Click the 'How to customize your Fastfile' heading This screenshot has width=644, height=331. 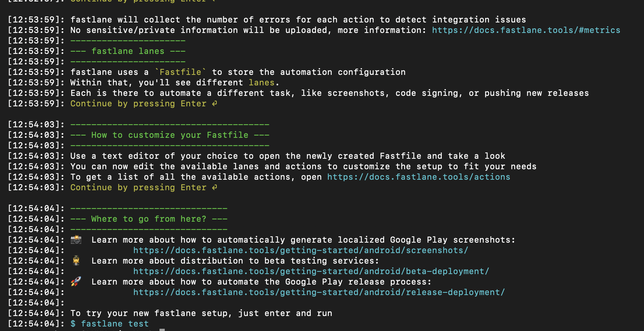pos(170,135)
